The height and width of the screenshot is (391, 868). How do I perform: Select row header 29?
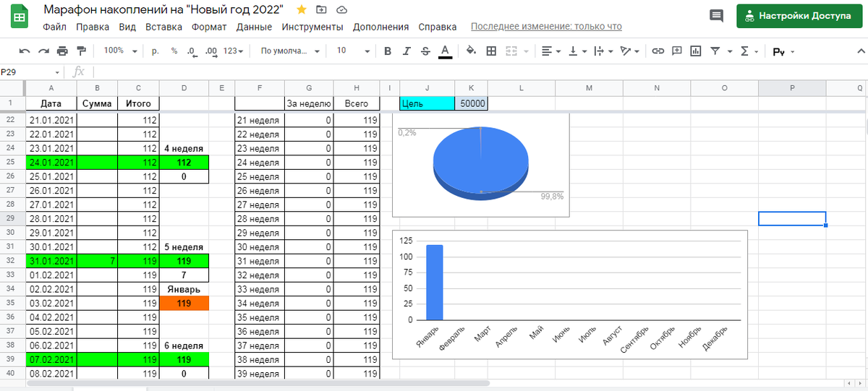tap(12, 218)
